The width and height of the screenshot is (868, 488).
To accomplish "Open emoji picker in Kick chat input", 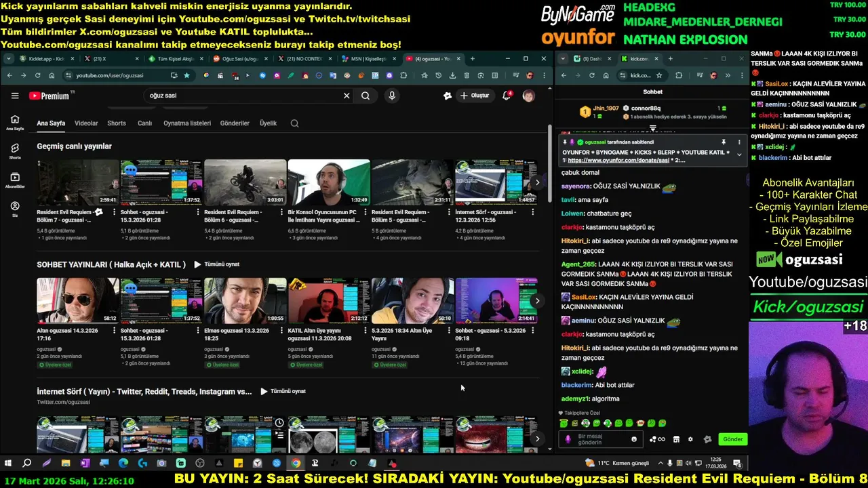I will pos(634,439).
